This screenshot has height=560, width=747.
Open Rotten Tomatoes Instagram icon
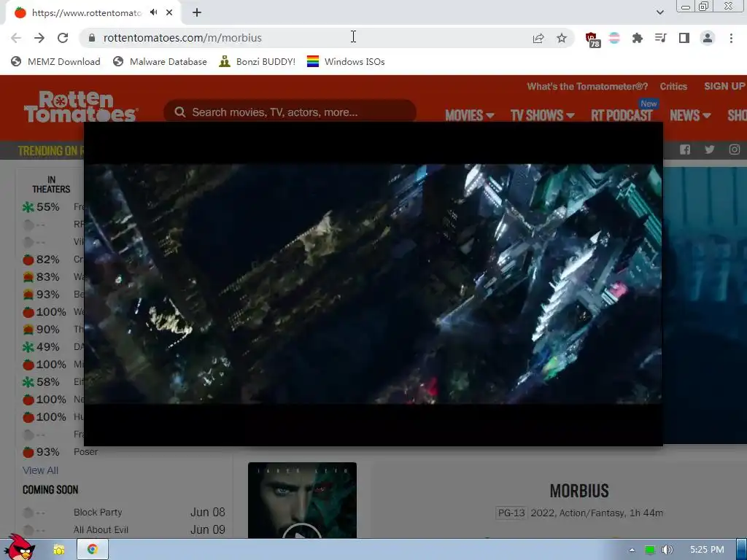pyautogui.click(x=734, y=149)
